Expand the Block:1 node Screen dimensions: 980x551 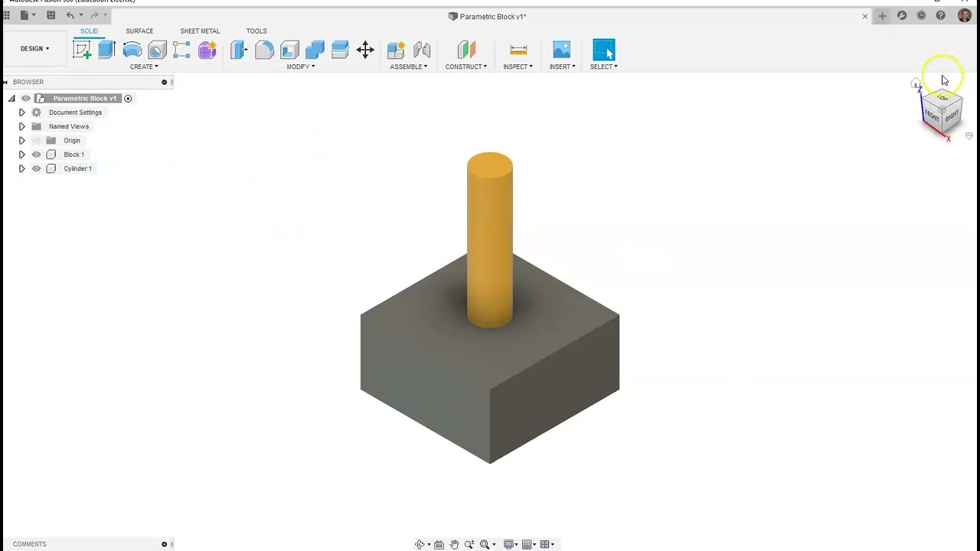[21, 155]
